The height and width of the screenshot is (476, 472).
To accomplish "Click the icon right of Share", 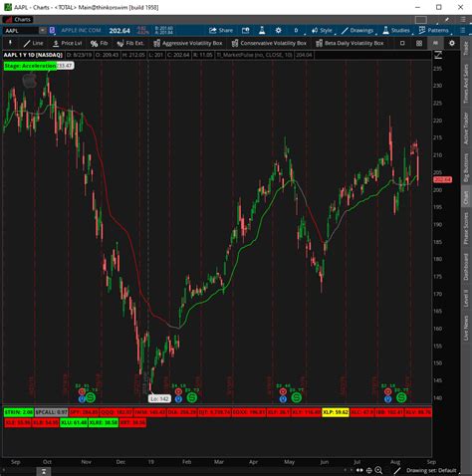I will (245, 31).
